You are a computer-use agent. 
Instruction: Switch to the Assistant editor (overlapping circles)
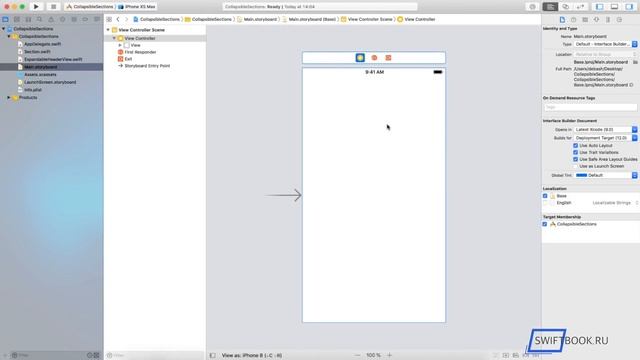coord(565,7)
